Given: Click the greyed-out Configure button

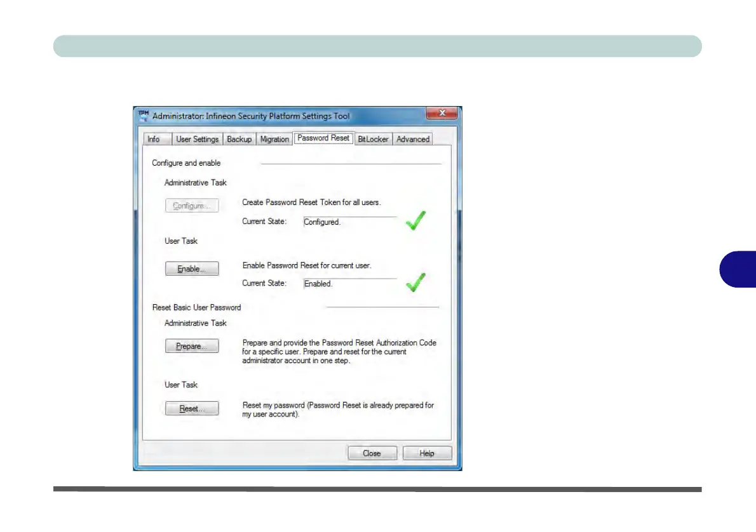Looking at the screenshot, I should click(x=192, y=206).
